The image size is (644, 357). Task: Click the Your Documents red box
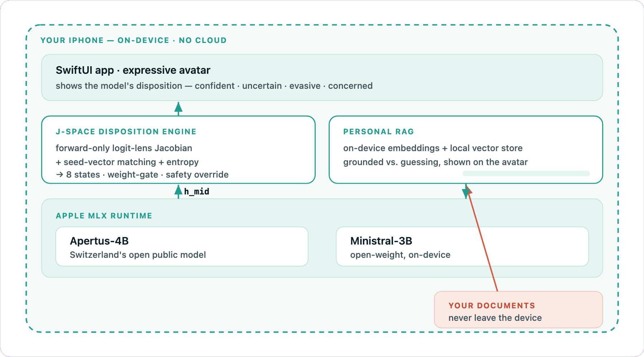coord(518,310)
